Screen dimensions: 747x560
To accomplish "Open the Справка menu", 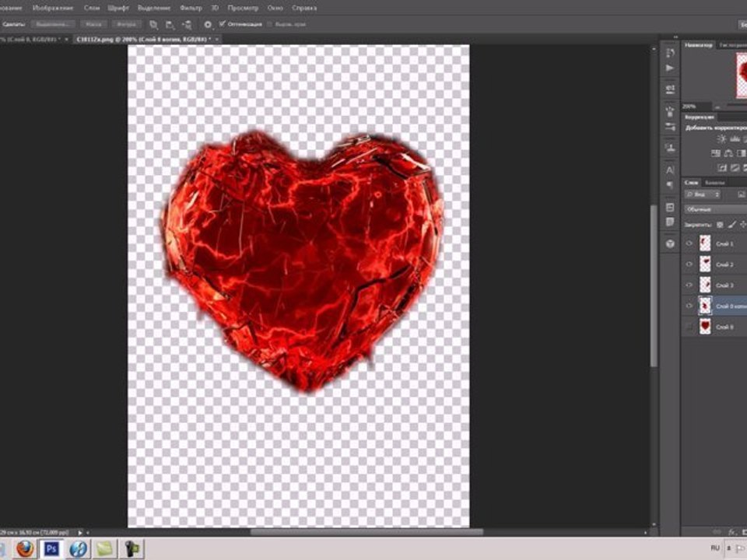I will tap(304, 8).
